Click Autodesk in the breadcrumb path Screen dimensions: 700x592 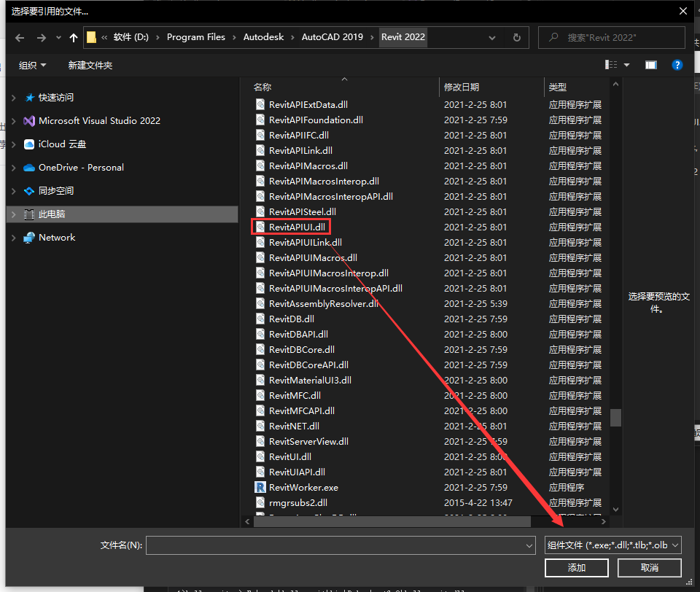pos(263,37)
